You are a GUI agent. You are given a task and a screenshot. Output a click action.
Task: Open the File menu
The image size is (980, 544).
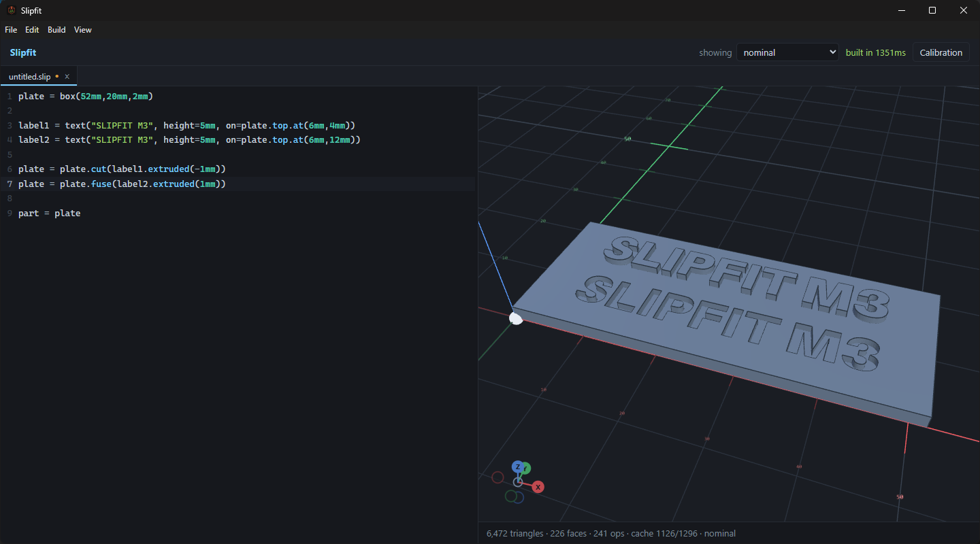pyautogui.click(x=11, y=30)
